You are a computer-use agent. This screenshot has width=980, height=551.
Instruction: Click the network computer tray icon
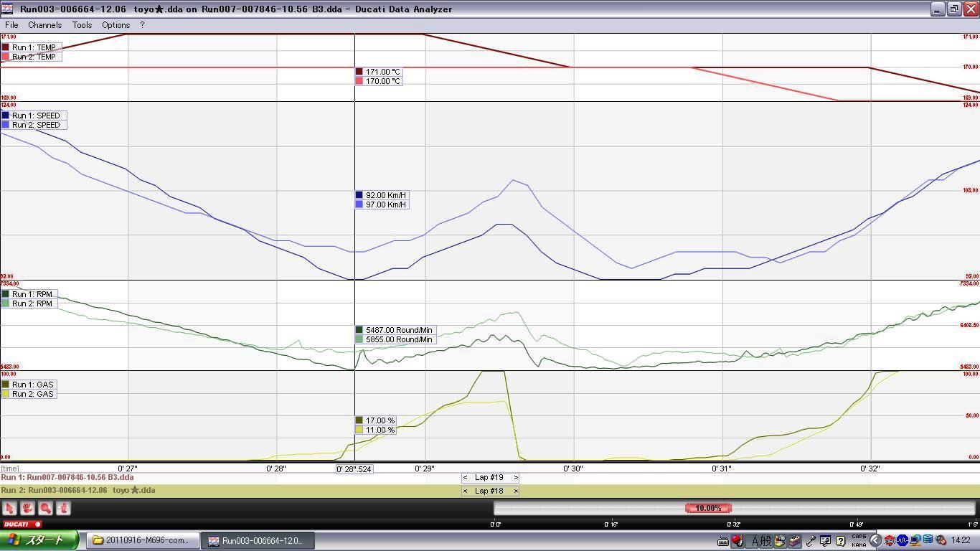click(915, 540)
